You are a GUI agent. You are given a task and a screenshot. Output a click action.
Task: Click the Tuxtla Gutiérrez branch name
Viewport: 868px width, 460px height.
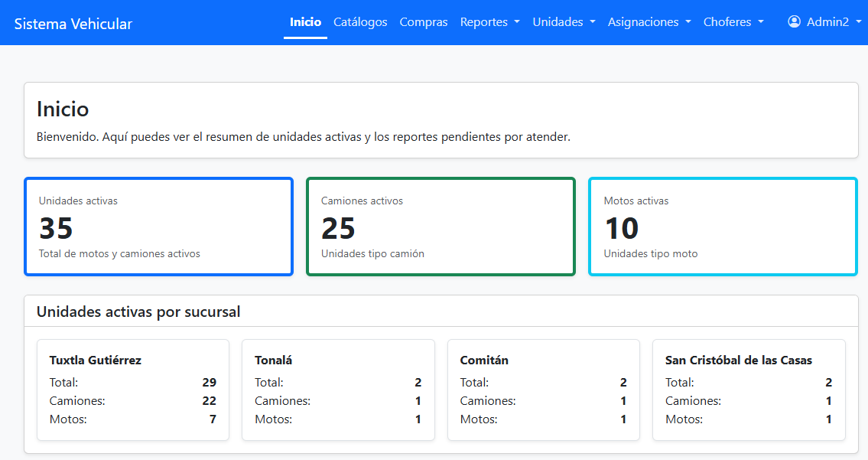coord(96,360)
